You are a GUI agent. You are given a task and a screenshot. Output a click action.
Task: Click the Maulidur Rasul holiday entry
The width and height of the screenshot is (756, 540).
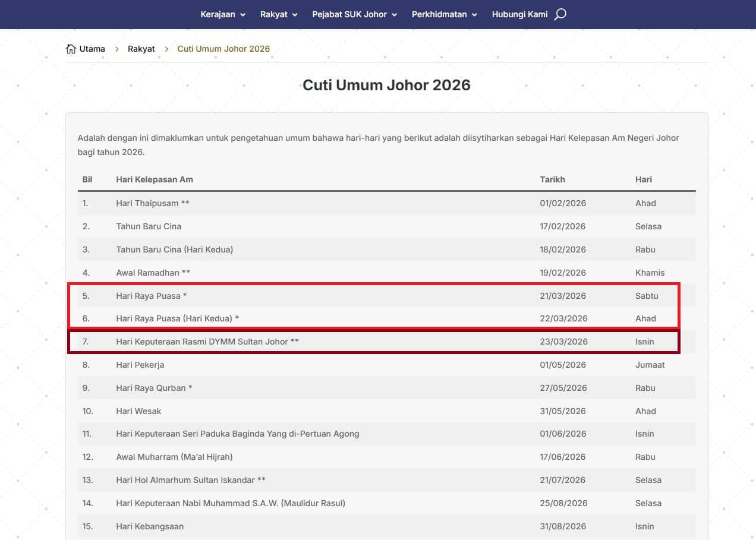pos(231,503)
